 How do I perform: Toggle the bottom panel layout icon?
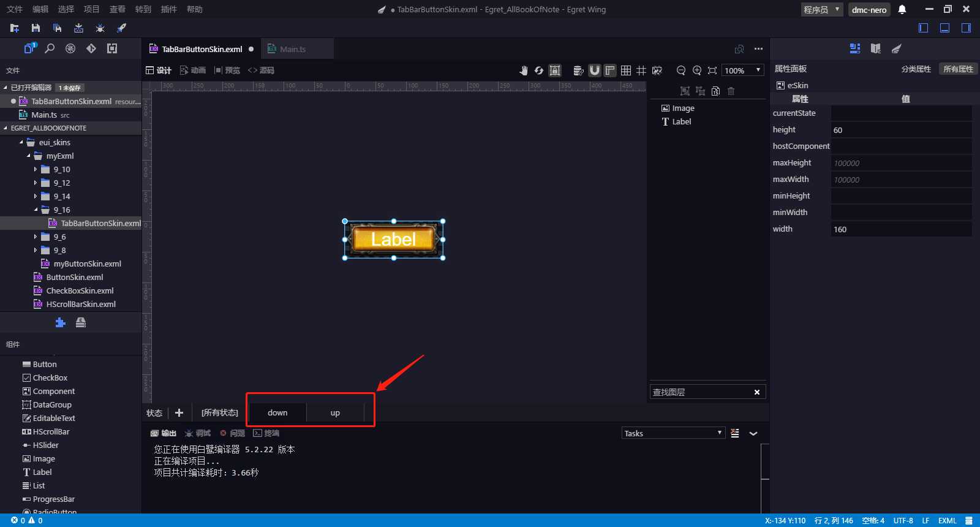click(x=945, y=28)
